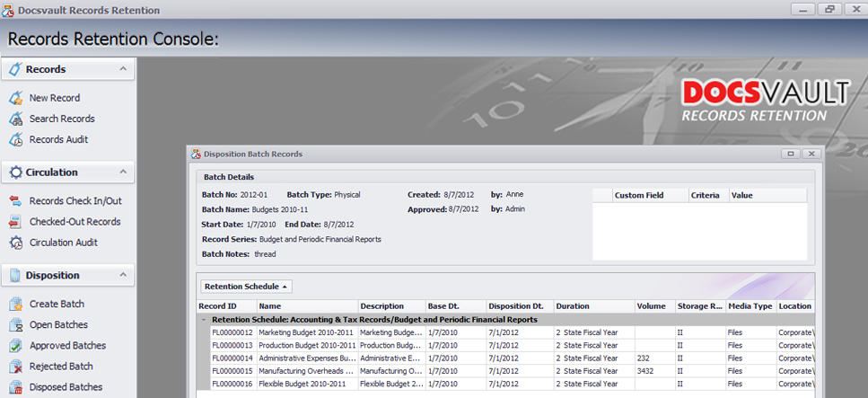Click the Records section tag icon
868x398 pixels.
(x=15, y=69)
